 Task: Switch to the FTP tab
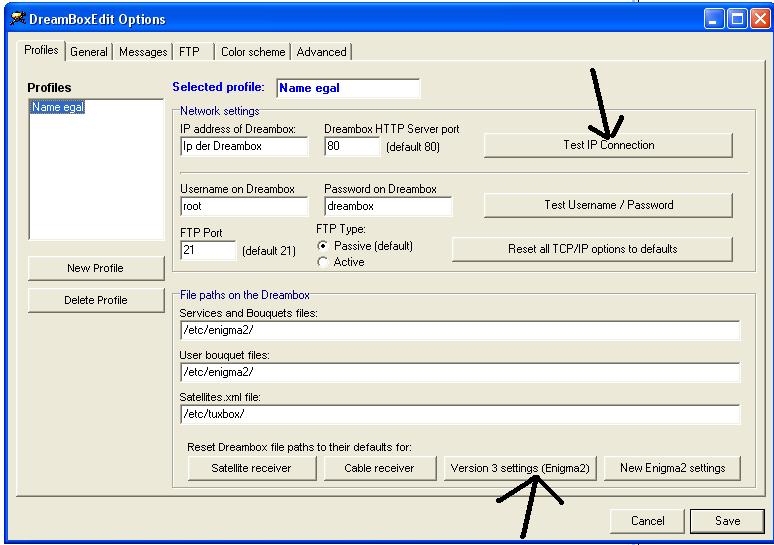click(x=193, y=52)
